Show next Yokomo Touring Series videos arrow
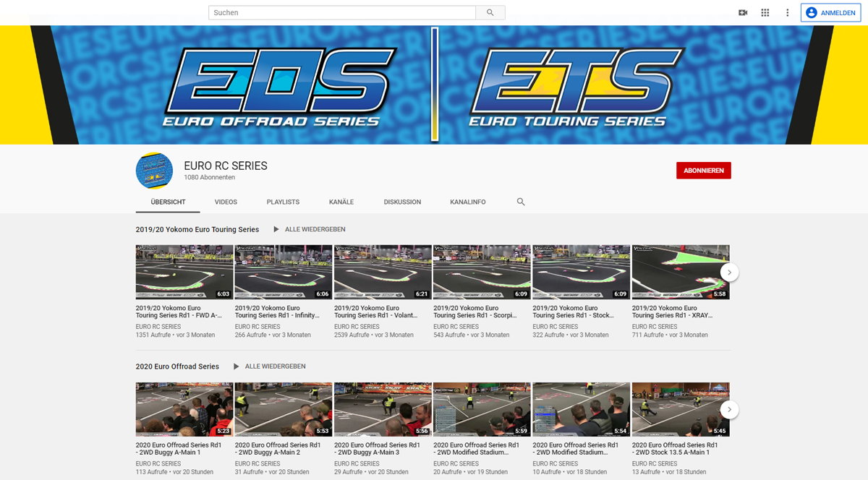Image resolution: width=868 pixels, height=480 pixels. (x=729, y=272)
